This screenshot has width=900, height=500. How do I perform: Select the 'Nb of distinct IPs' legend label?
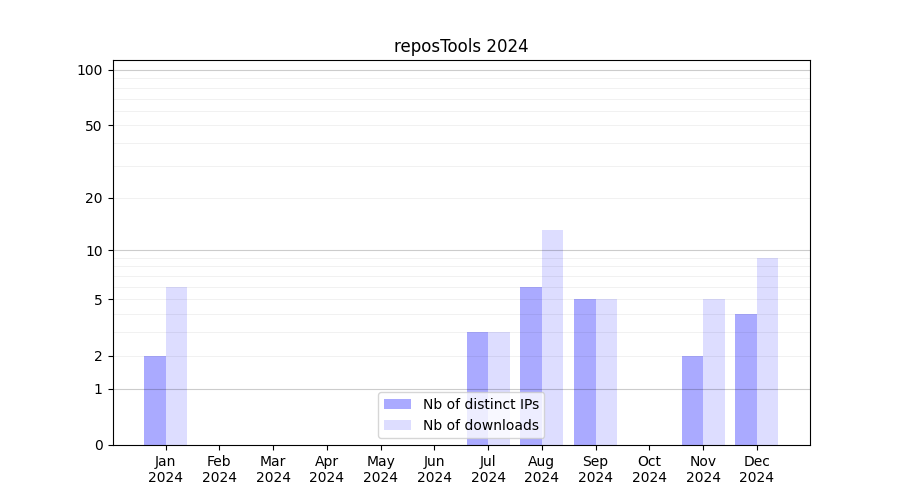[x=480, y=404]
